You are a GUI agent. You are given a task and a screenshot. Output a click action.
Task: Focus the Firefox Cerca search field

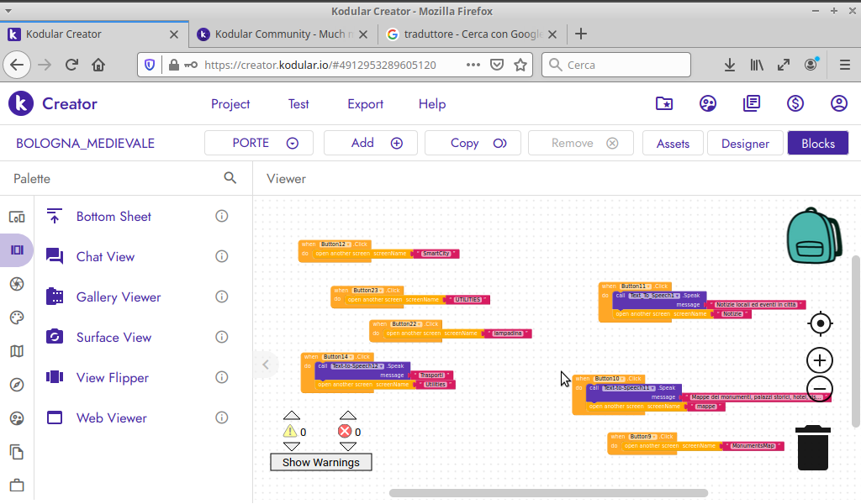click(x=616, y=65)
